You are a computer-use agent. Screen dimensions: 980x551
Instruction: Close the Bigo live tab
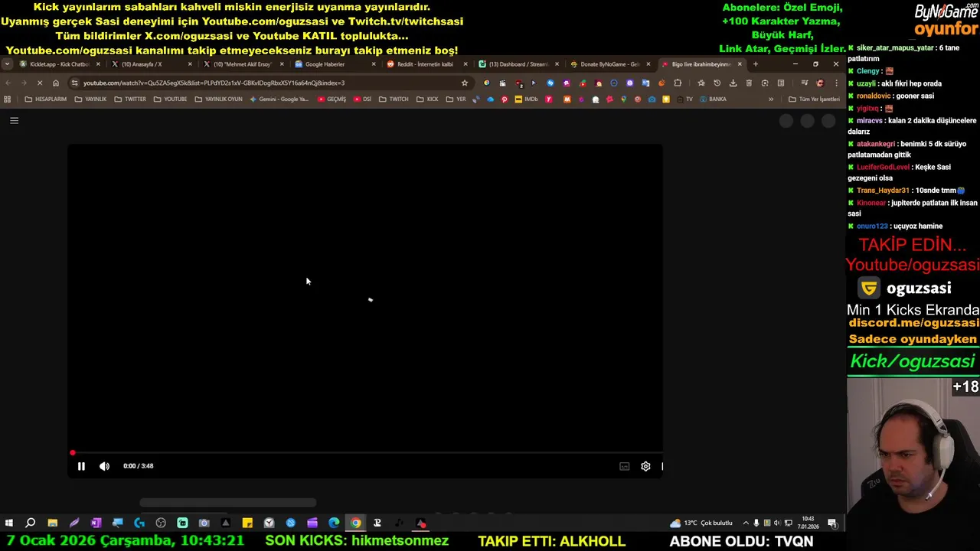tap(740, 64)
